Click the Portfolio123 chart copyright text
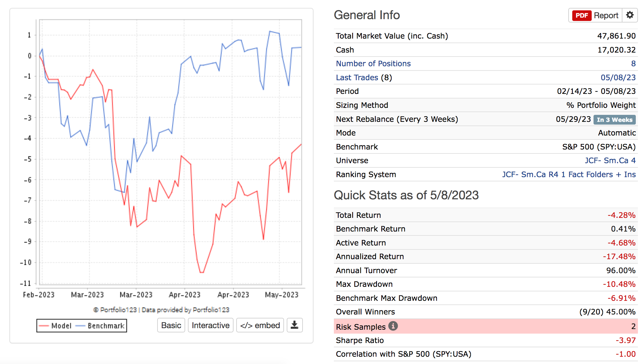644x364 pixels. point(161,310)
